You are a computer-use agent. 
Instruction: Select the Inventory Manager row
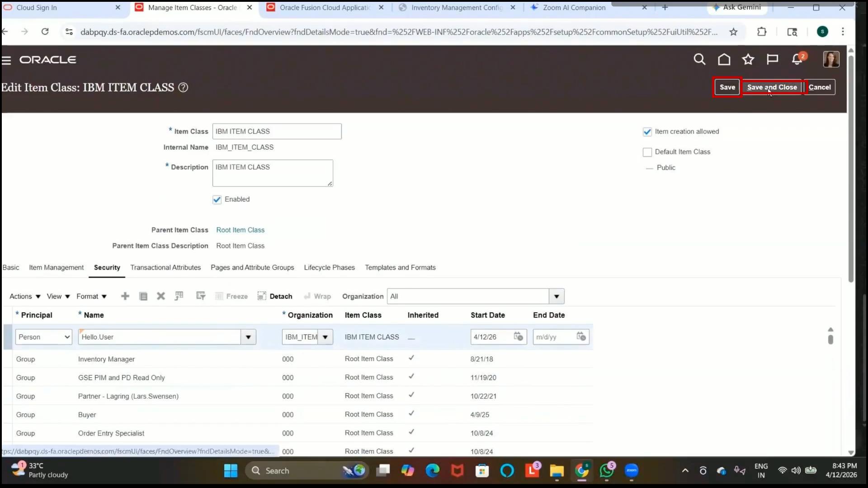pyautogui.click(x=298, y=359)
